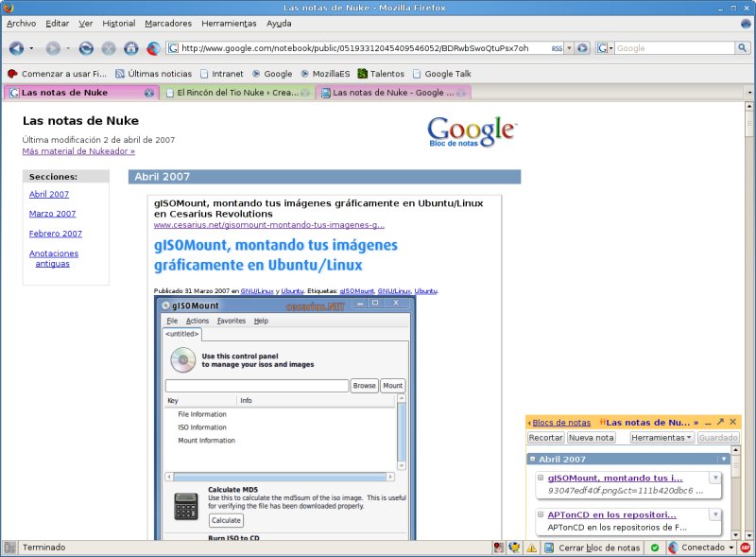
Task: Click the red-dot face status bar icon
Action: 499,548
